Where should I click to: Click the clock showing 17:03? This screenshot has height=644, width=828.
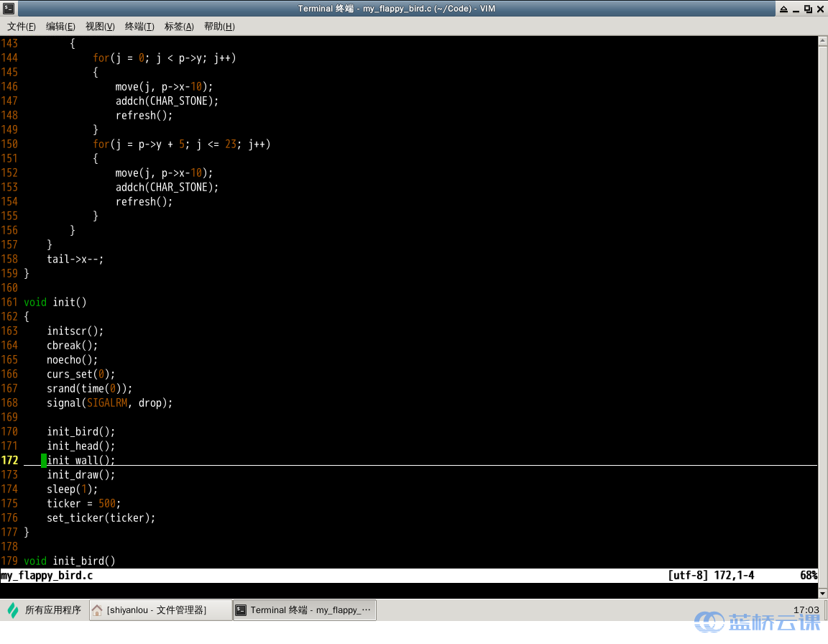tap(806, 609)
